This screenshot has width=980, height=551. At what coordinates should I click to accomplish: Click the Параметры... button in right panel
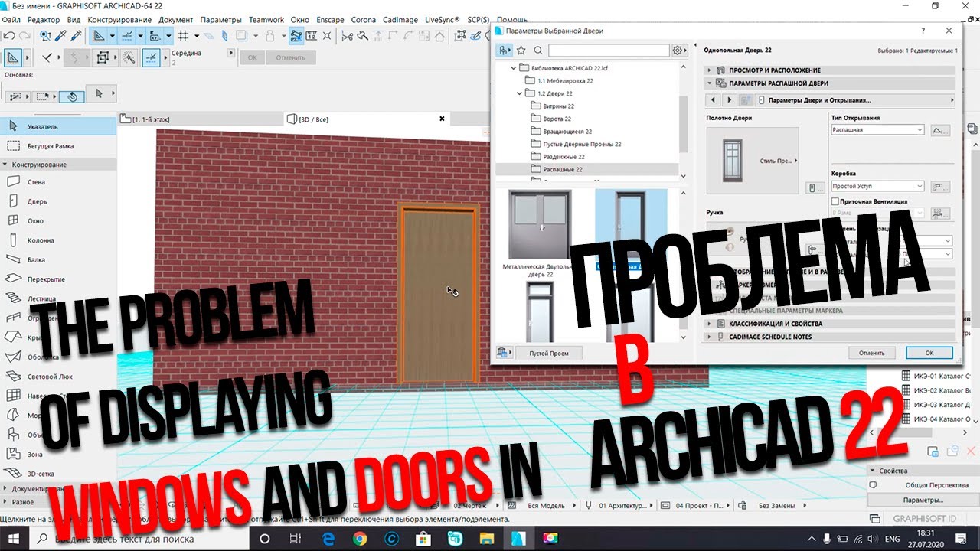[922, 500]
